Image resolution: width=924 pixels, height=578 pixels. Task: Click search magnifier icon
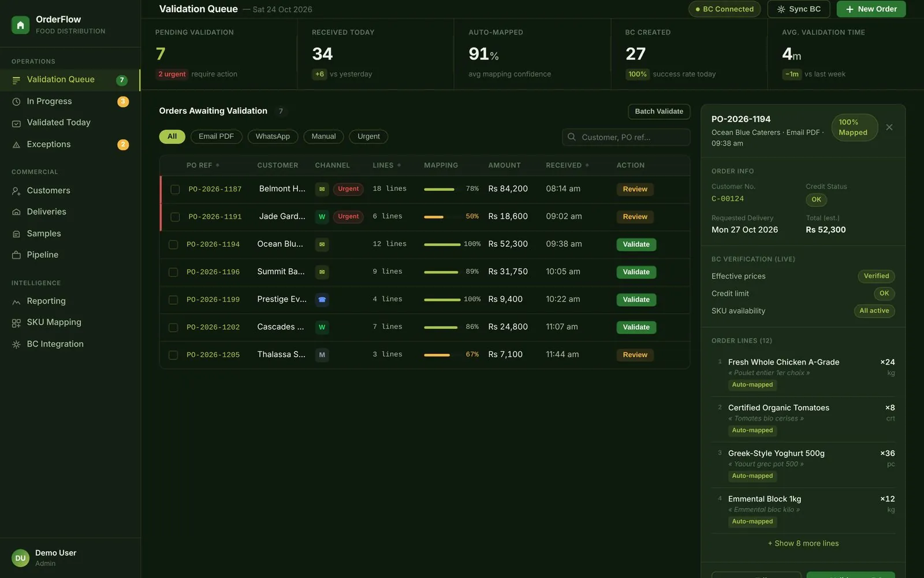[572, 137]
